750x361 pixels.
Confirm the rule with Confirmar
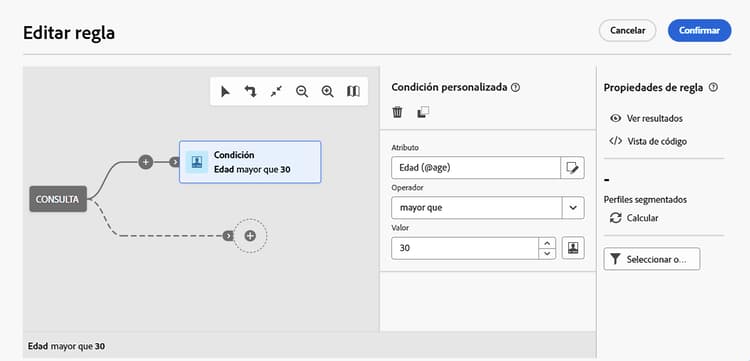point(699,31)
